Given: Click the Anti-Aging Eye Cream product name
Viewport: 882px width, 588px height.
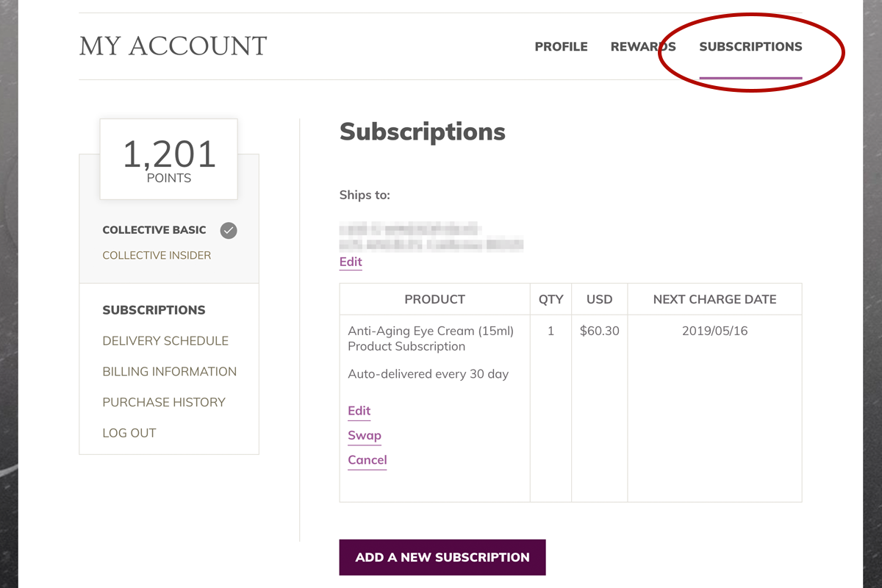Looking at the screenshot, I should pos(430,331).
